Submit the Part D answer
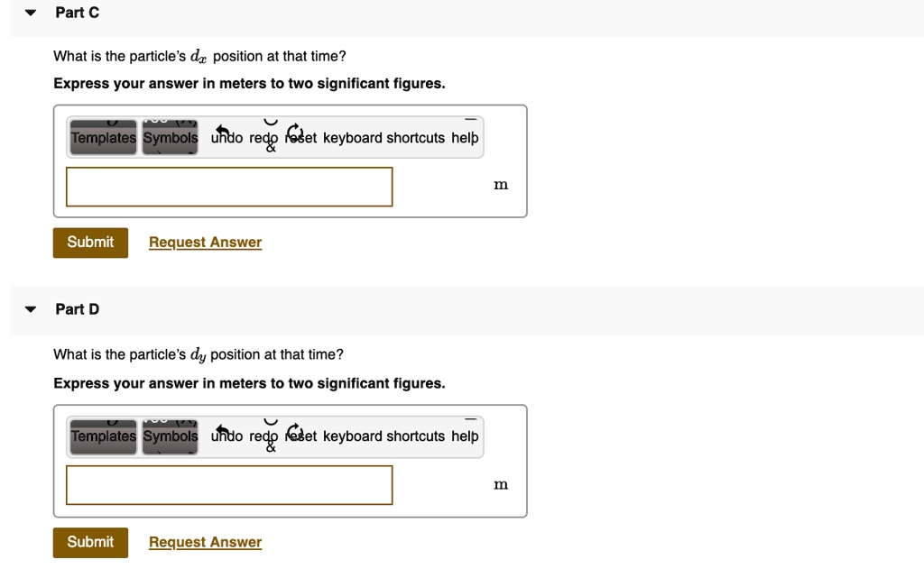924x587 pixels. pos(90,542)
